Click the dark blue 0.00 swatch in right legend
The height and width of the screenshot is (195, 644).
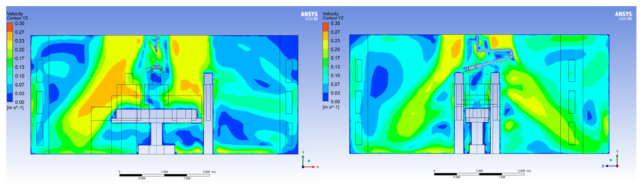coord(325,97)
